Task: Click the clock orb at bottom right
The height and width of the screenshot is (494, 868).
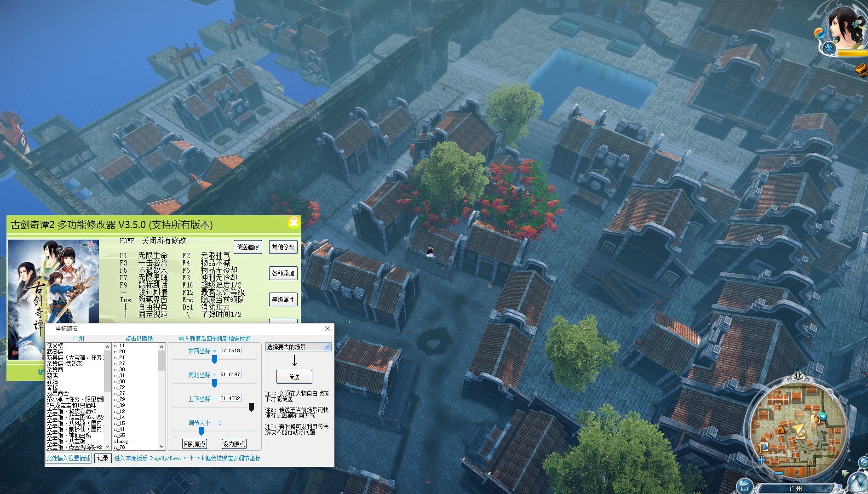Action: click(x=858, y=483)
